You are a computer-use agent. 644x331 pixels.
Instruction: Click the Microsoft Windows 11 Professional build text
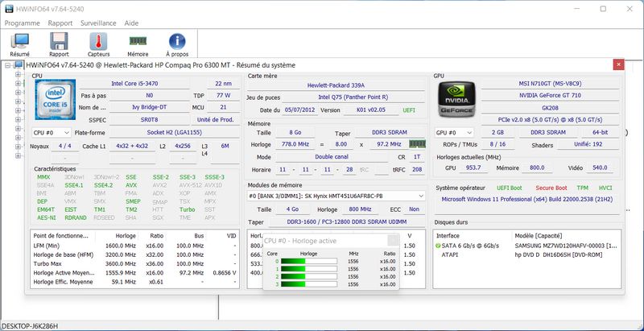(x=527, y=199)
